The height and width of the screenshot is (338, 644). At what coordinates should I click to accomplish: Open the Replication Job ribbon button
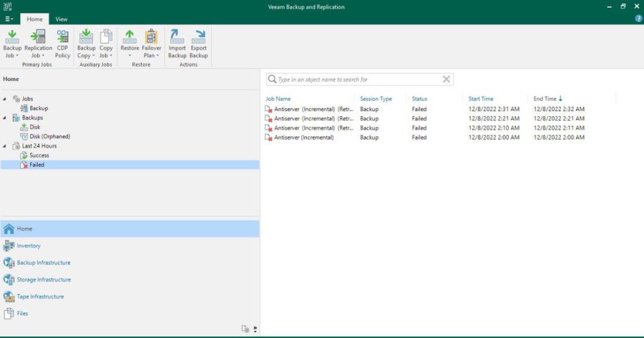click(38, 44)
